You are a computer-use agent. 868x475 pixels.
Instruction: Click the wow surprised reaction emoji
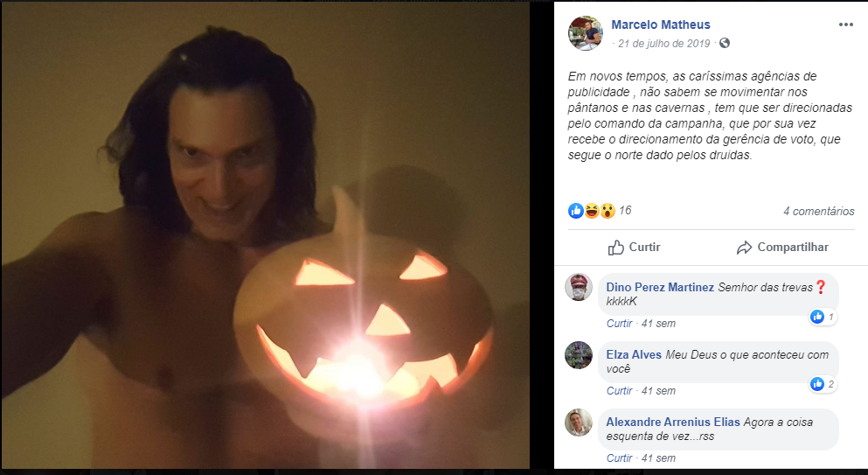pyautogui.click(x=608, y=211)
